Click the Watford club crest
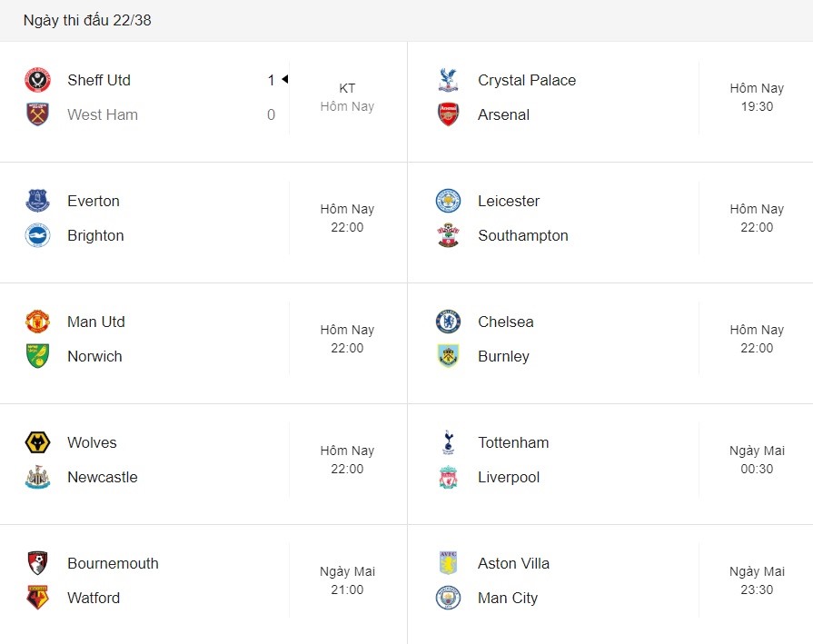This screenshot has width=813, height=644. click(38, 598)
